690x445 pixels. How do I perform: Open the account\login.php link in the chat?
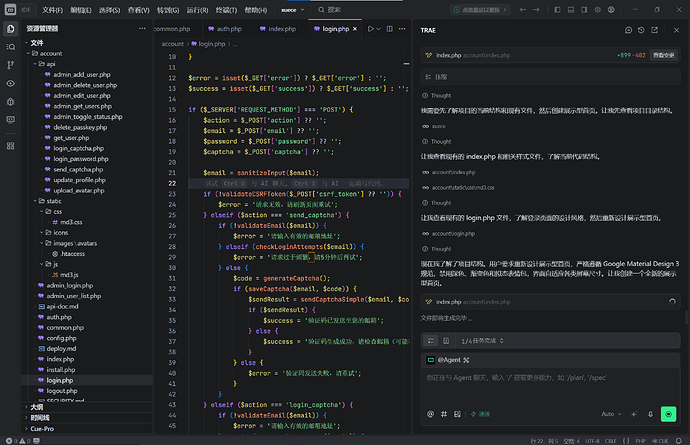coord(453,234)
